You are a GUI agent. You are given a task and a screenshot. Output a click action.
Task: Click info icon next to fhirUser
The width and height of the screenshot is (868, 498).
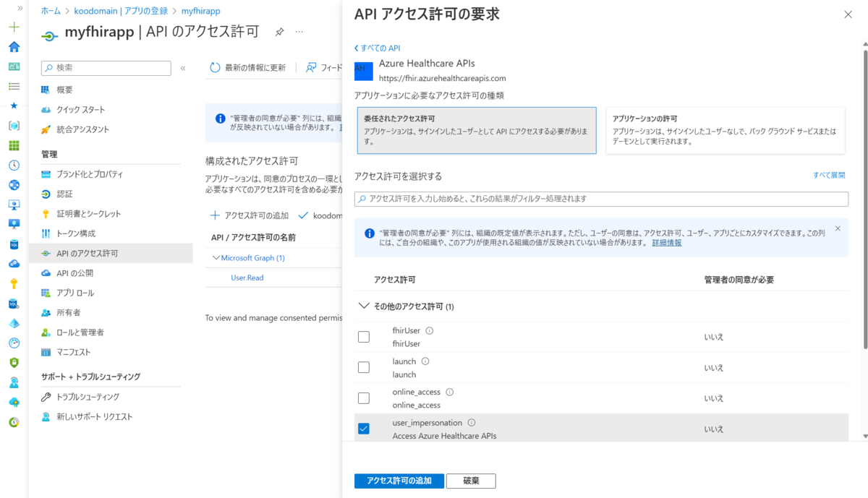click(430, 330)
